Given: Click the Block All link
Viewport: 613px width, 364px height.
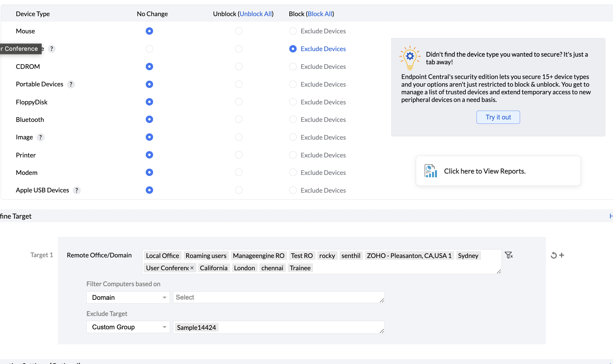Looking at the screenshot, I should 320,14.
